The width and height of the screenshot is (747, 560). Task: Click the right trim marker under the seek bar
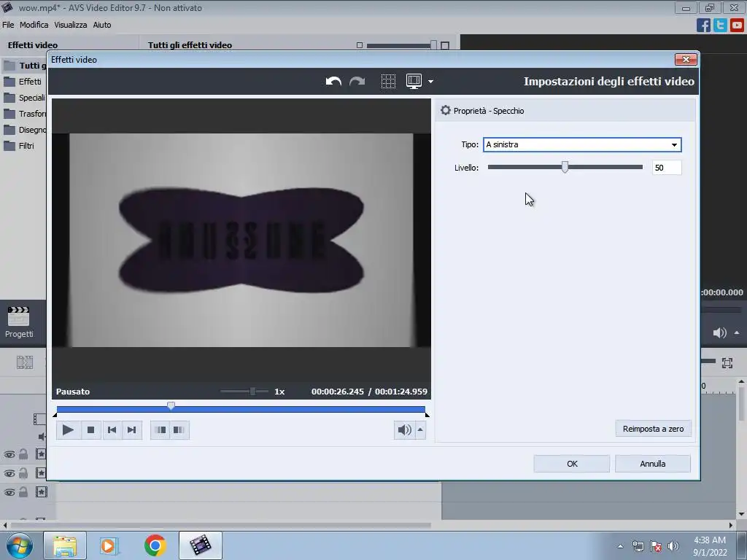[x=427, y=415]
